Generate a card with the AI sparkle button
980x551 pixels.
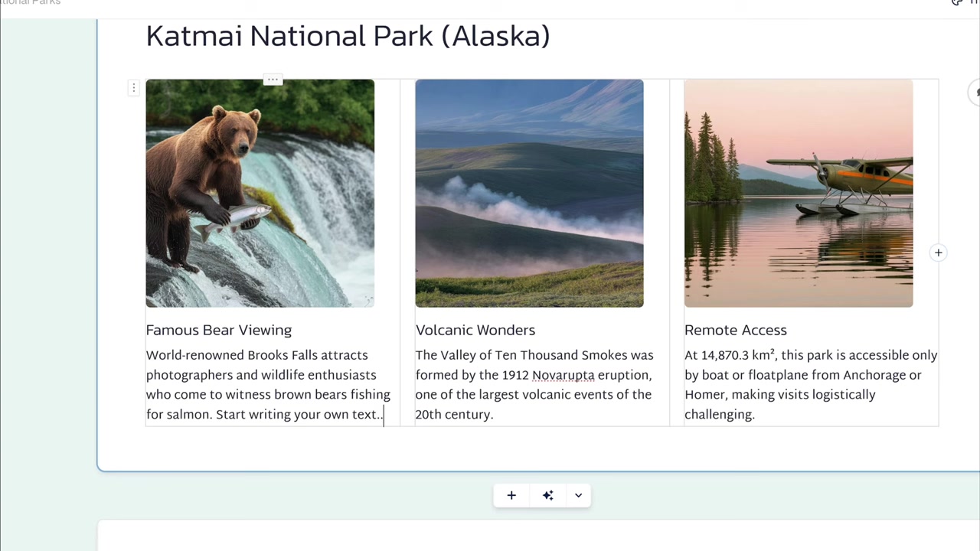coord(548,495)
